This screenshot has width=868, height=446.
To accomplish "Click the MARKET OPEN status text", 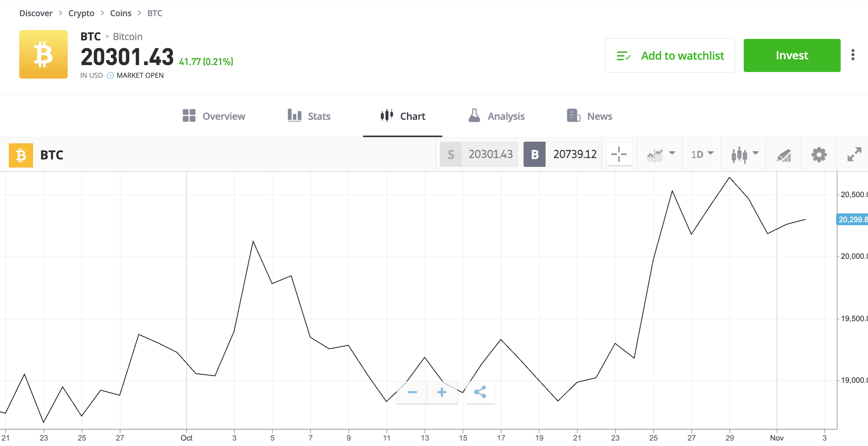I will [x=140, y=75].
